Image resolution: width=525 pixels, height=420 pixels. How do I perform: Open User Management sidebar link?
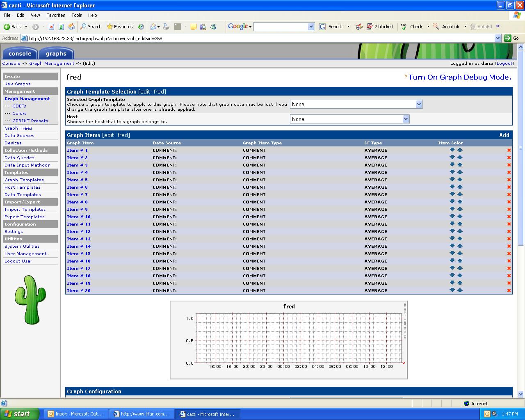point(25,254)
